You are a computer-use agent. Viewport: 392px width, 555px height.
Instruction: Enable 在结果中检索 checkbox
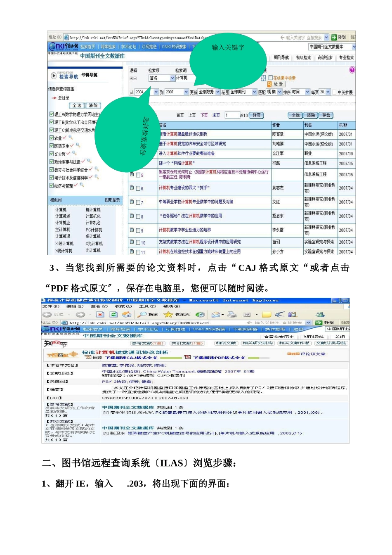[x=270, y=77]
